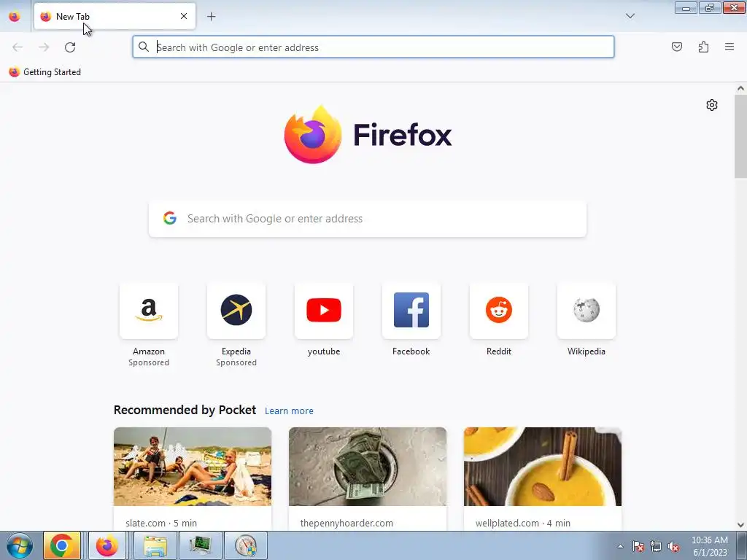747x560 pixels.
Task: Click the Firefox logo on page
Action: (x=368, y=135)
